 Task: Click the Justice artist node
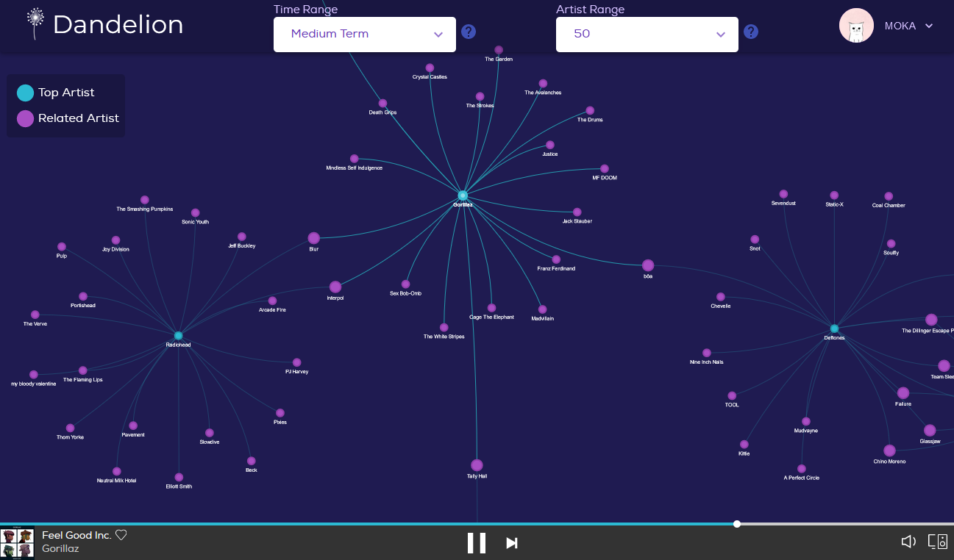tap(550, 145)
